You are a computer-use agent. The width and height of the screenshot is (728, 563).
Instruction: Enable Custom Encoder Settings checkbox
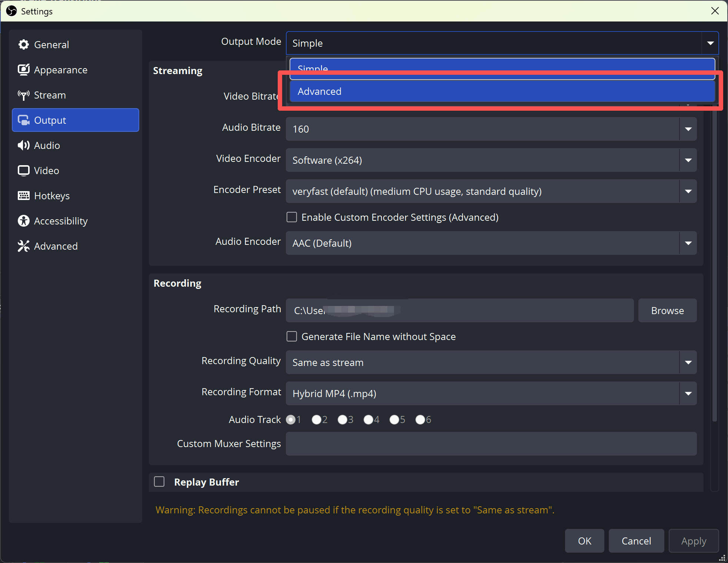292,217
